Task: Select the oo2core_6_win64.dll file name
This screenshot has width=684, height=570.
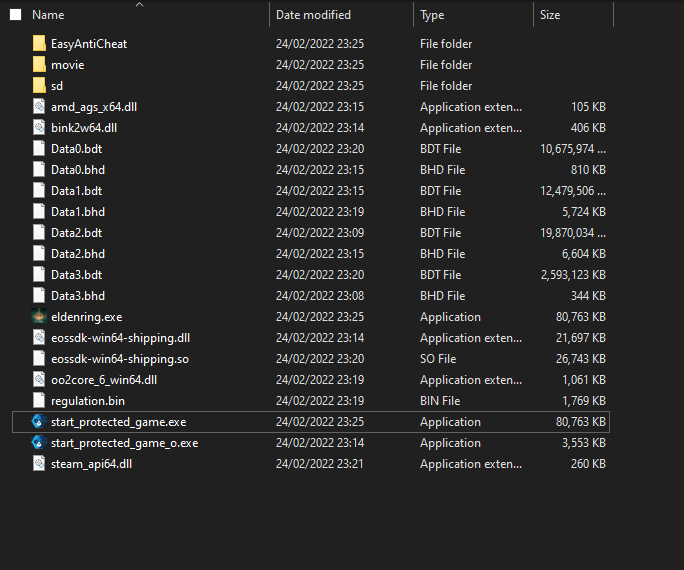Action: coord(103,380)
